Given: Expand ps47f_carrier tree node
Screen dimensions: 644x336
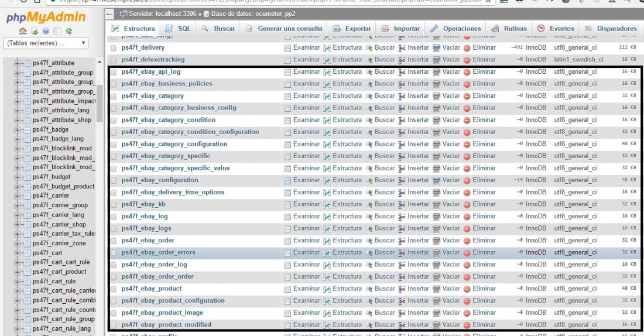Looking at the screenshot, I should pyautogui.click(x=17, y=196).
